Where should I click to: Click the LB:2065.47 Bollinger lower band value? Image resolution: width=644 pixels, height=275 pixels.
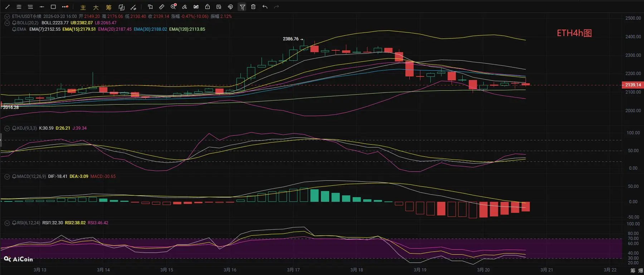(x=106, y=23)
